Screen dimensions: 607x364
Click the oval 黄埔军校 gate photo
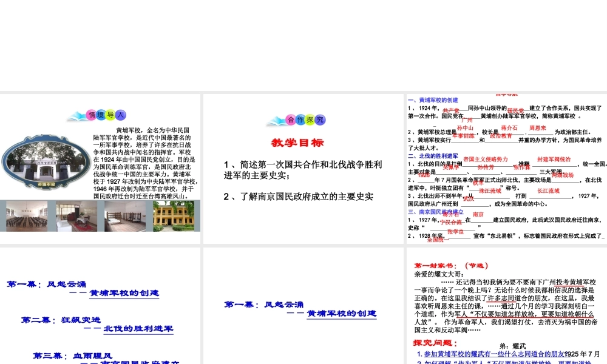46,161
